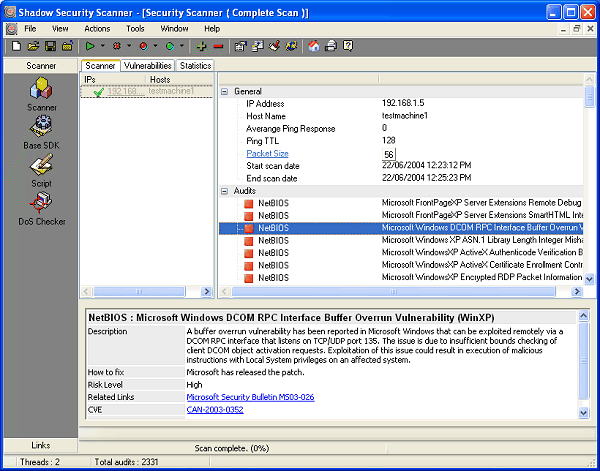This screenshot has height=471, width=600.
Task: Collapse the Audits section
Action: coord(225,191)
